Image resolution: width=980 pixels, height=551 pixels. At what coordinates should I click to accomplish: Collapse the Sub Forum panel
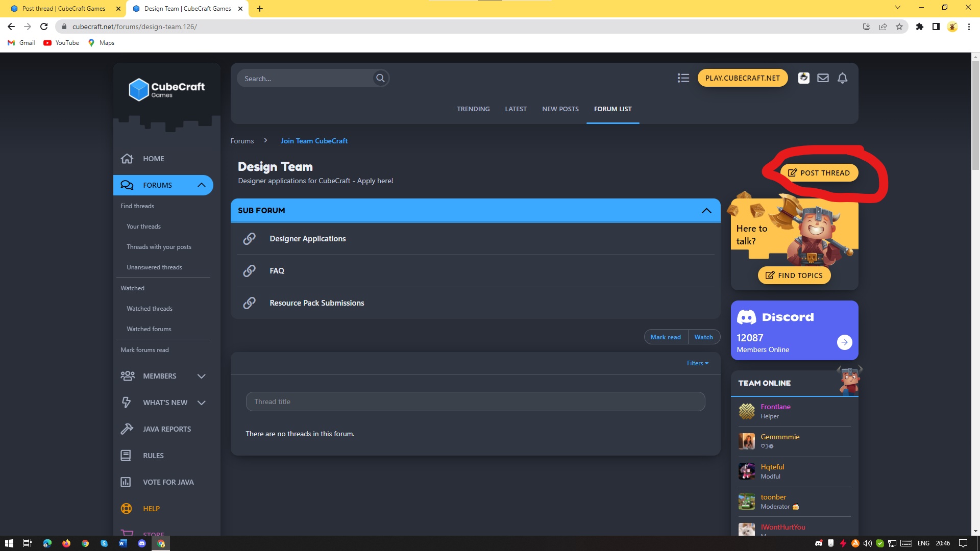[706, 211]
